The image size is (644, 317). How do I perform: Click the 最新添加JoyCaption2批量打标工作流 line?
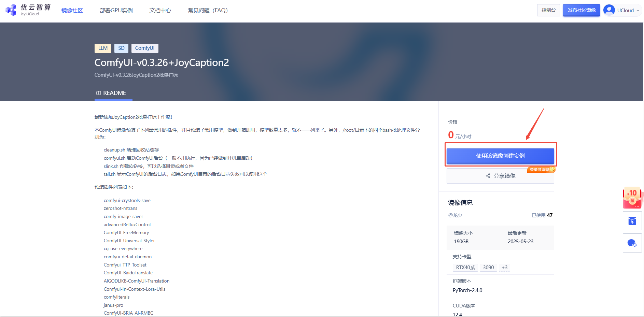134,117
